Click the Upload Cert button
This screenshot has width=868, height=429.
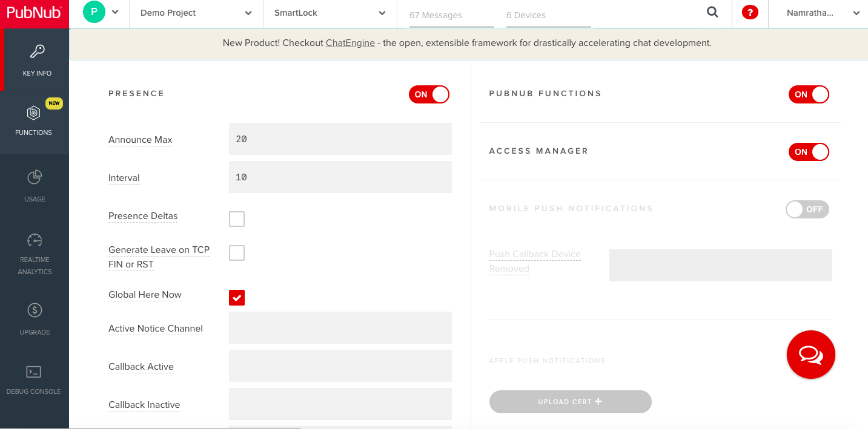pos(570,402)
